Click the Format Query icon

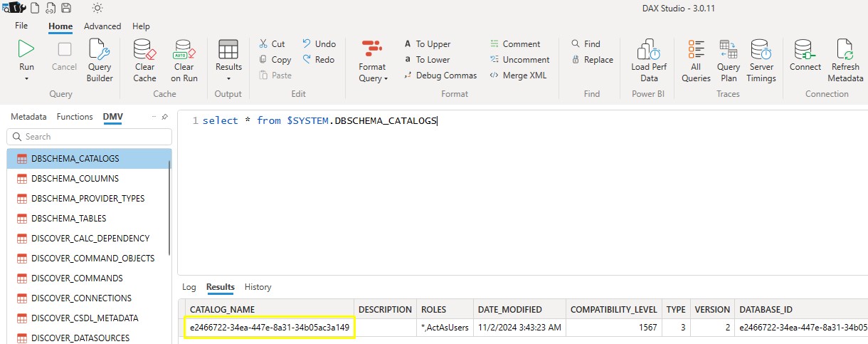[x=372, y=50]
